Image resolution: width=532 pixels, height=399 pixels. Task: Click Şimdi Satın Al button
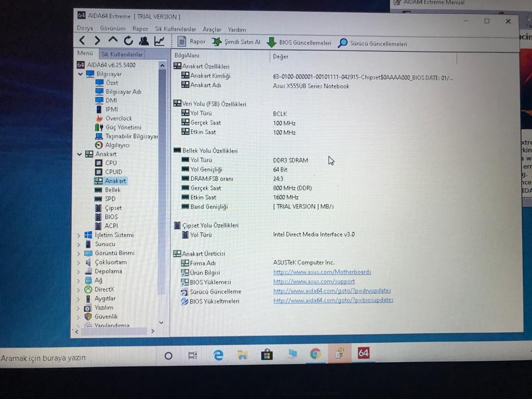(236, 42)
